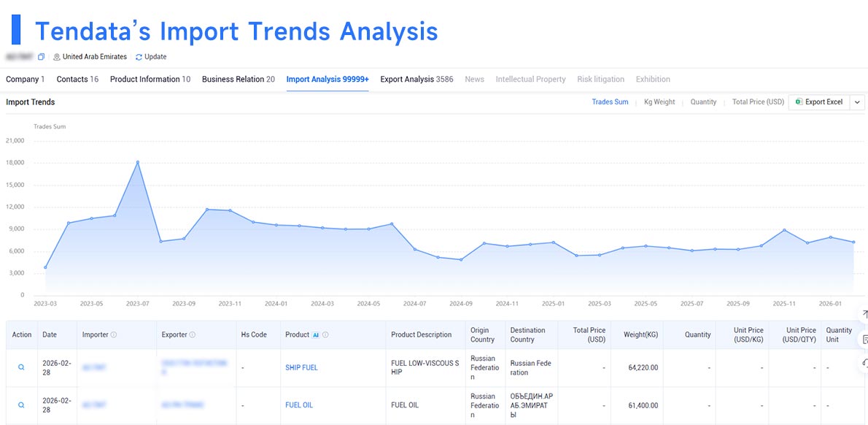
Task: Select Trades Sum chart metric
Action: (610, 102)
